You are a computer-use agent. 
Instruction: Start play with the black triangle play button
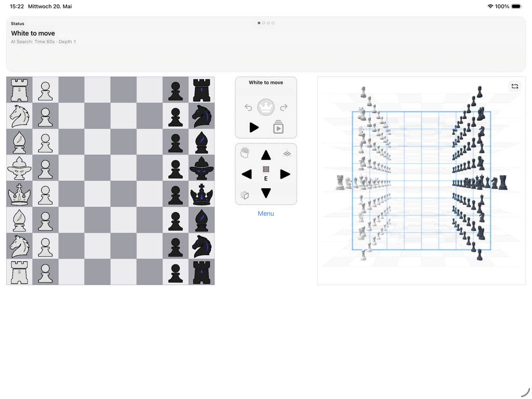(x=254, y=128)
